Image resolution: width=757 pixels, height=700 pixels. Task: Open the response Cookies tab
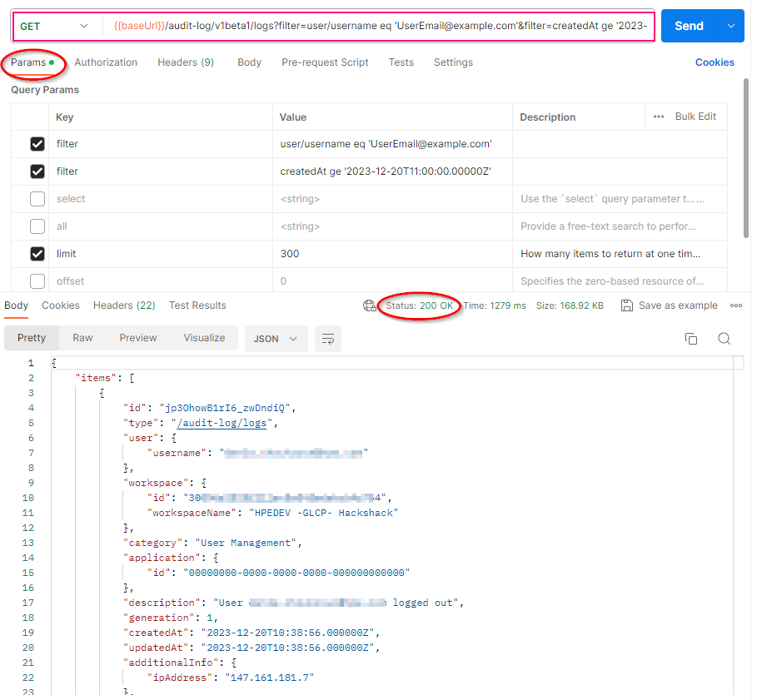(x=60, y=305)
